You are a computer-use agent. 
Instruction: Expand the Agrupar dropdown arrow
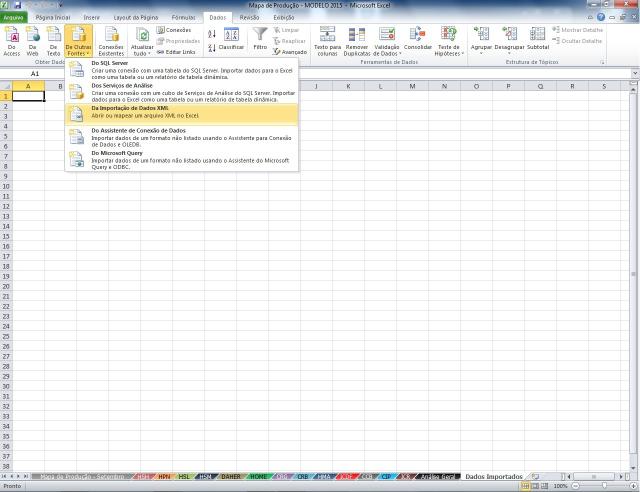pos(481,53)
